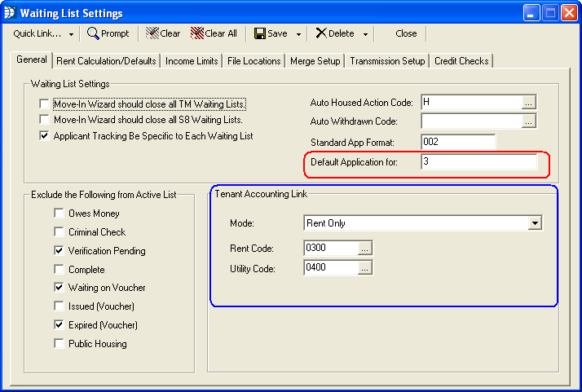Browse for Auto Withdrawn Code
Viewport: 582px width, 392px height.
529,121
